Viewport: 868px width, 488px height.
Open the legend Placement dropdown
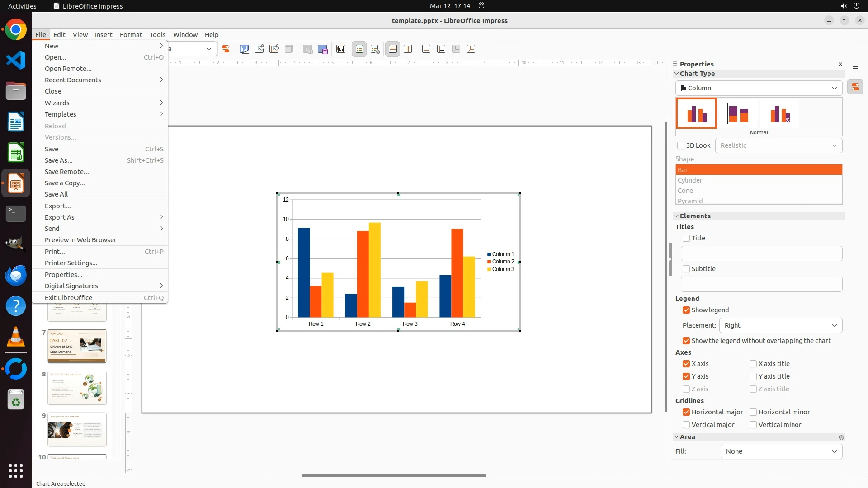pos(780,325)
